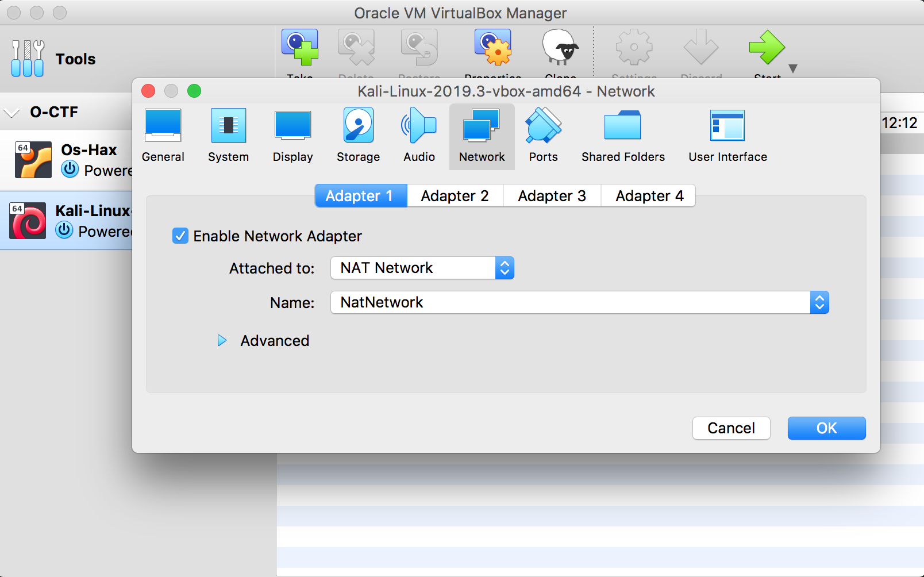This screenshot has width=924, height=577.
Task: Click the Restore snapshot toolbar icon
Action: coord(419,48)
